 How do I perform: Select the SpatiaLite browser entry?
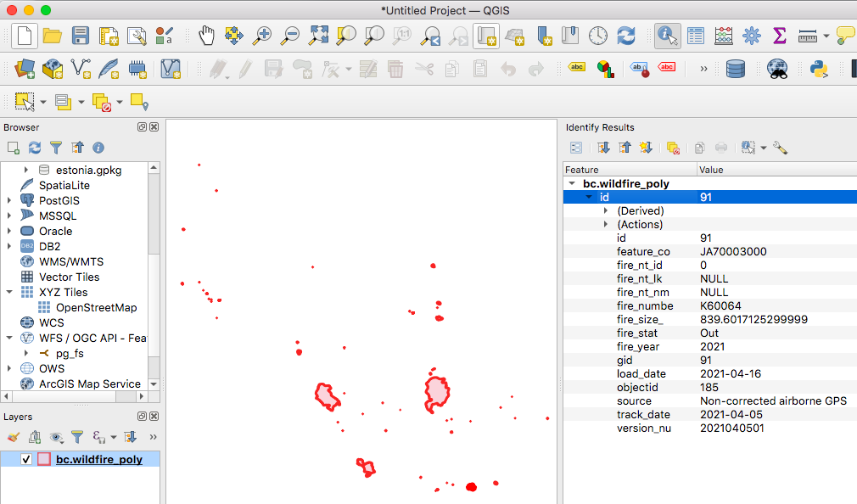64,185
